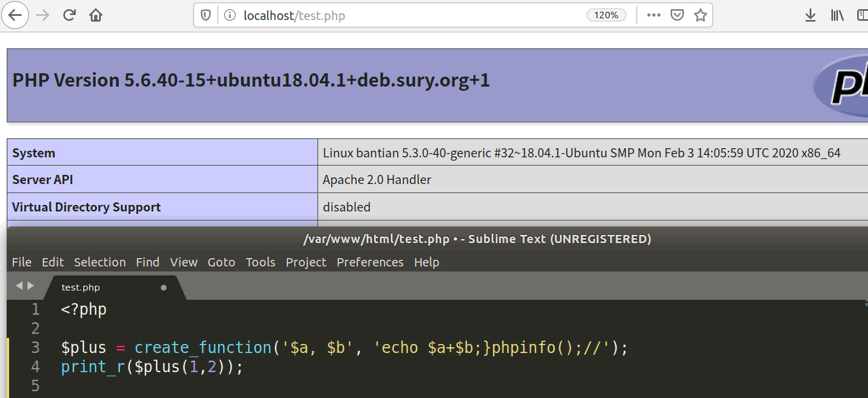Screen dimensions: 868x398
Task: Go back with the browser back arrow
Action: click(15, 15)
